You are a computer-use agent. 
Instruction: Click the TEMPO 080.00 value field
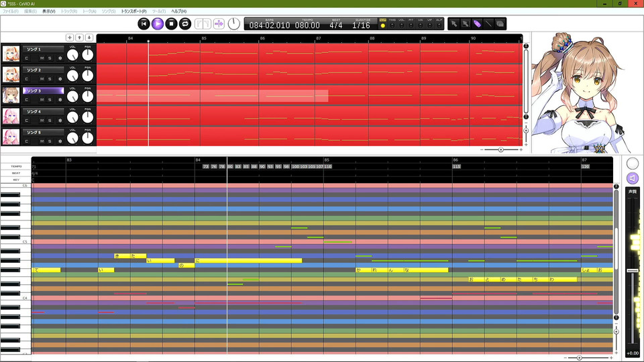307,25
